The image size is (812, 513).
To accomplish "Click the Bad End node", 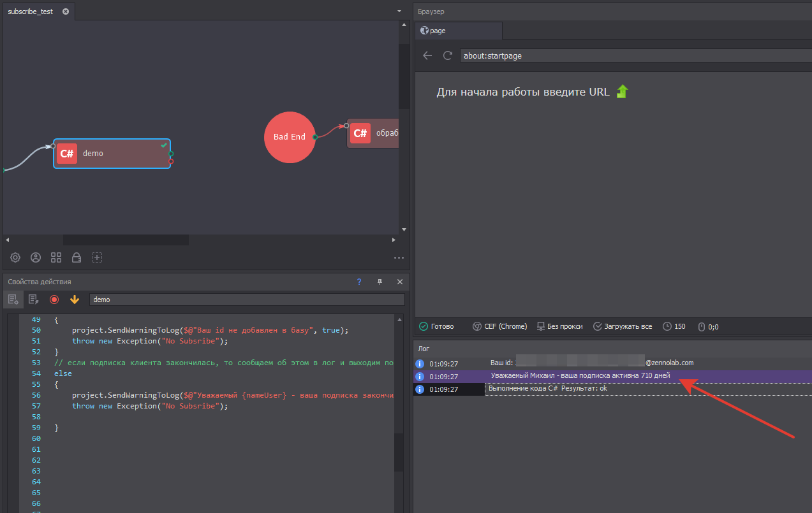I will (x=290, y=137).
